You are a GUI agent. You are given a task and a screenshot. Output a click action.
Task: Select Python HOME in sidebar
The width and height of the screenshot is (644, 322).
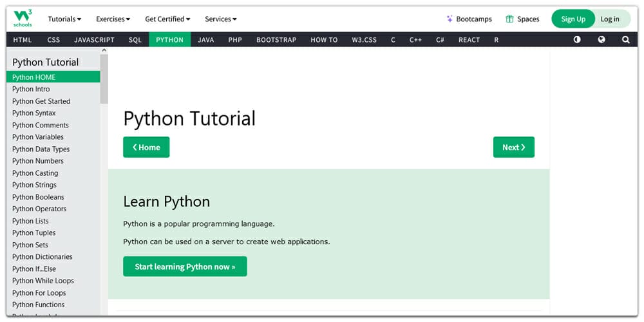point(53,77)
